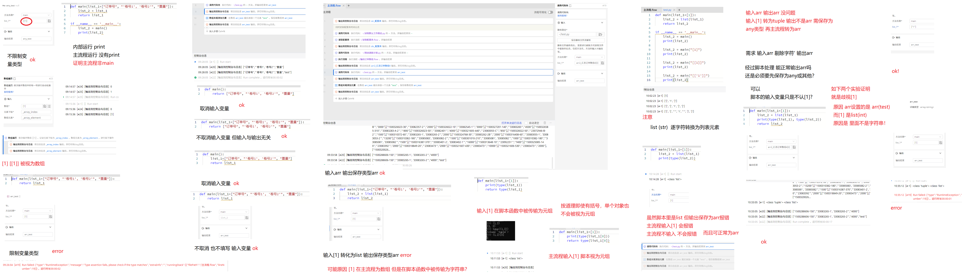
Task: Click trash icon beside 自动清空 to clear console
Action: (545, 123)
